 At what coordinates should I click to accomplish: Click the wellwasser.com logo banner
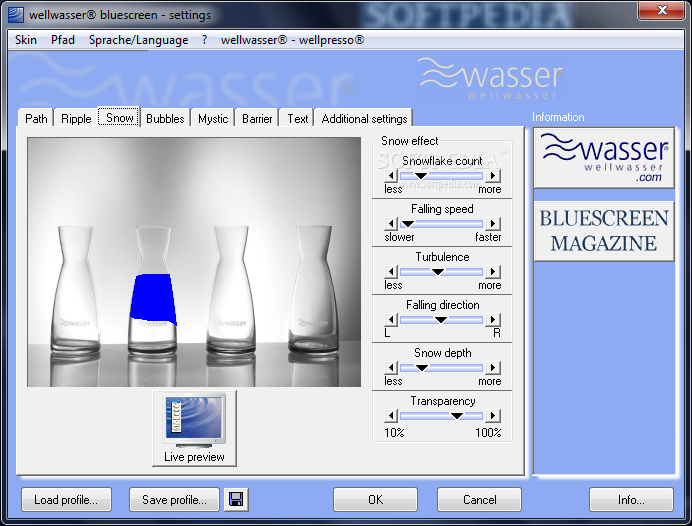pyautogui.click(x=604, y=158)
